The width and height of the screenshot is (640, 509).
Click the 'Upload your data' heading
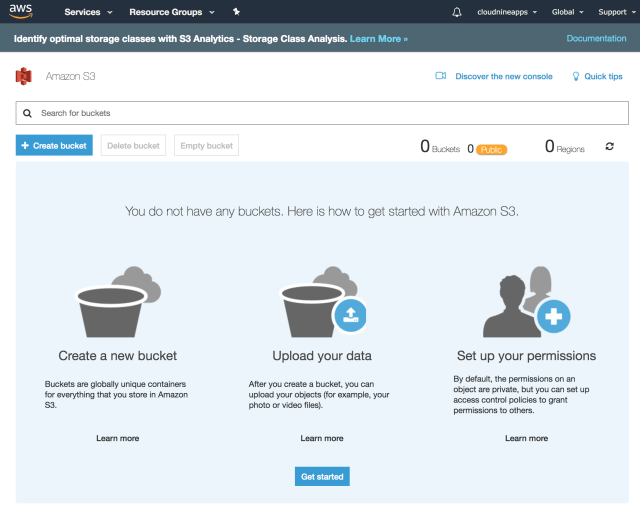point(322,356)
